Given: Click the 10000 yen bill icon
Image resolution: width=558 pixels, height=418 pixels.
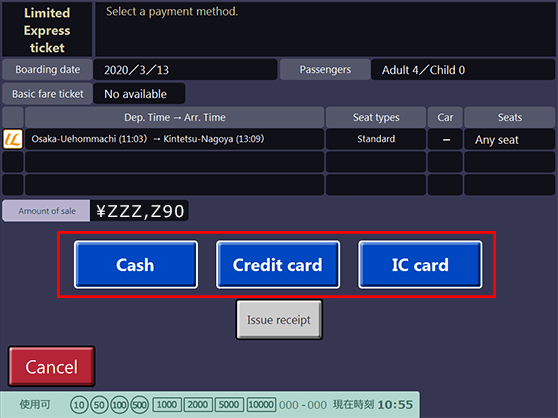Looking at the screenshot, I should 261,404.
